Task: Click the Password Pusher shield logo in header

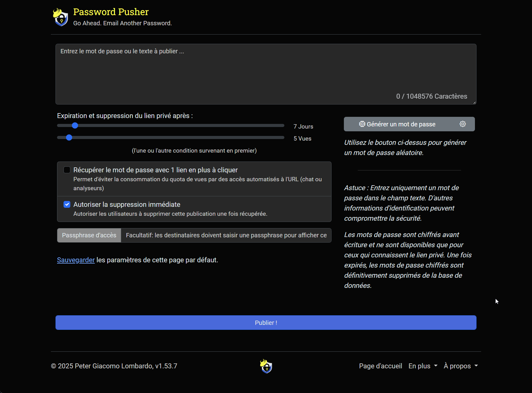Action: pyautogui.click(x=61, y=17)
